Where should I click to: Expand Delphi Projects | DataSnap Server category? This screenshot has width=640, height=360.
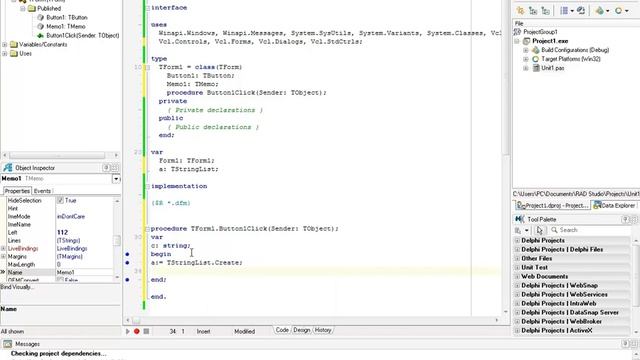coord(517,312)
